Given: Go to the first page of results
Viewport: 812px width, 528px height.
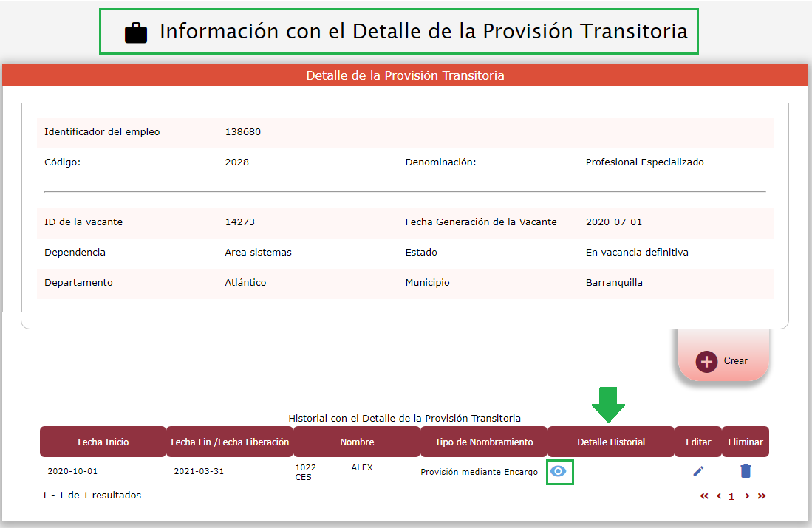Looking at the screenshot, I should tap(704, 496).
